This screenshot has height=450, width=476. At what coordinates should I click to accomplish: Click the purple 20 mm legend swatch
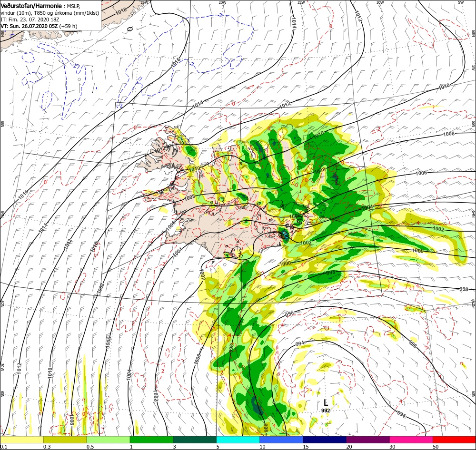367,440
